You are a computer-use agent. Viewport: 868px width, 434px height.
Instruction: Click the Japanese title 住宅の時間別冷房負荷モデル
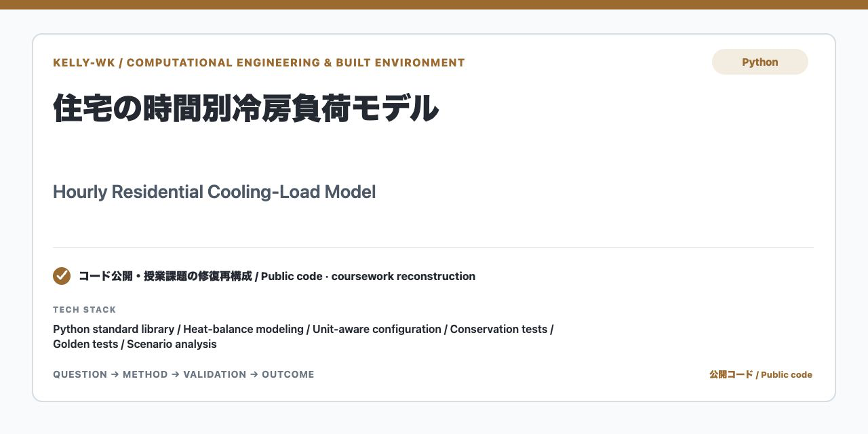tap(246, 108)
